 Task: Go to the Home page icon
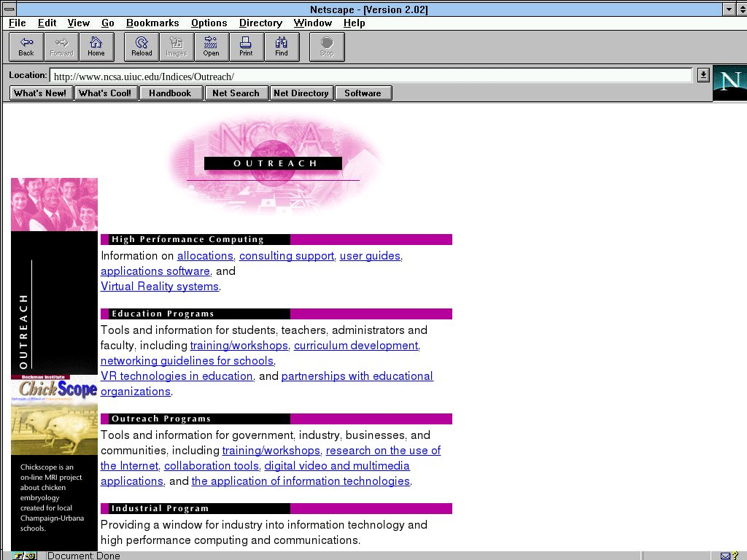(x=96, y=47)
